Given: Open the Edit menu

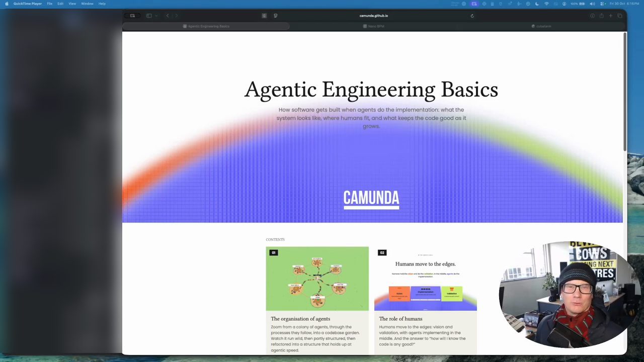Looking at the screenshot, I should (60, 4).
